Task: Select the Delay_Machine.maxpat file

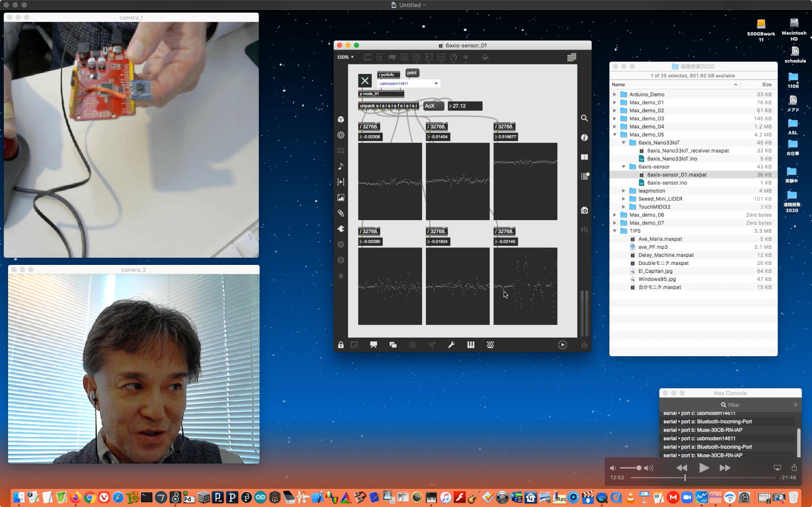Action: click(x=666, y=255)
